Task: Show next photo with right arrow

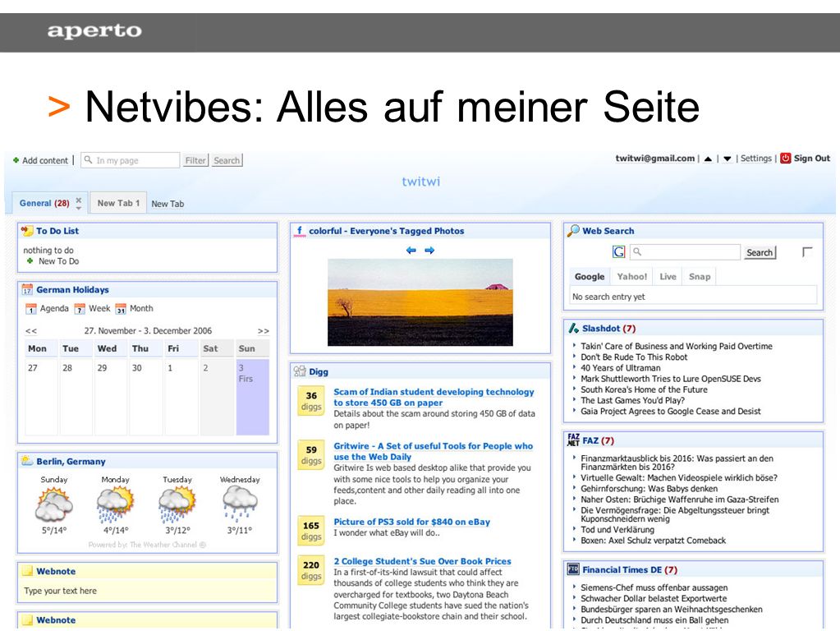Action: (x=429, y=251)
